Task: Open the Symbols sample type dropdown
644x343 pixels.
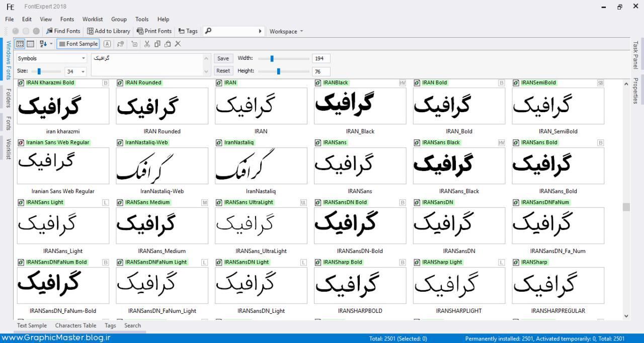Action: click(51, 58)
